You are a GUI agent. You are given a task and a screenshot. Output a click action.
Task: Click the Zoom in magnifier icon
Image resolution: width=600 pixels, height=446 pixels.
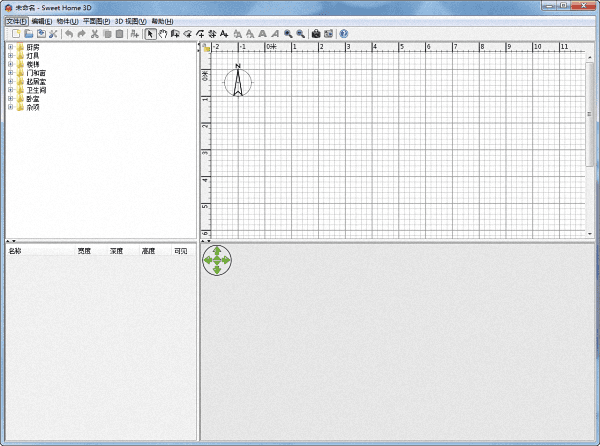point(288,33)
